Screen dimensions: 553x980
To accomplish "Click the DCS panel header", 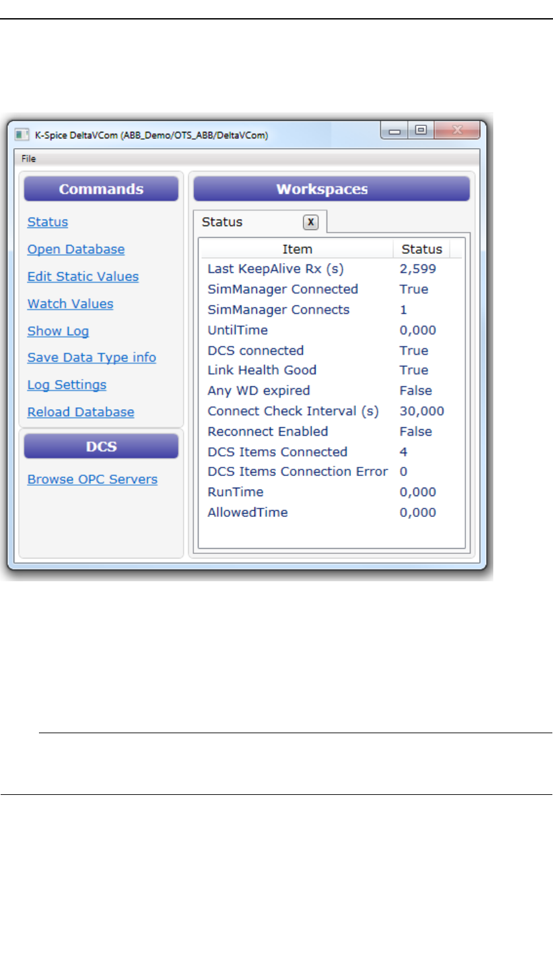I will pos(101,447).
